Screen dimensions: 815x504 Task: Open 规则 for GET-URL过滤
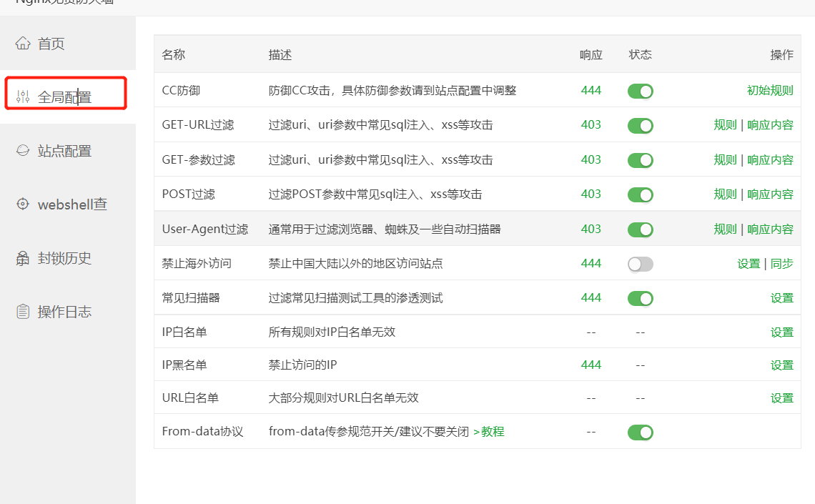pos(725,124)
